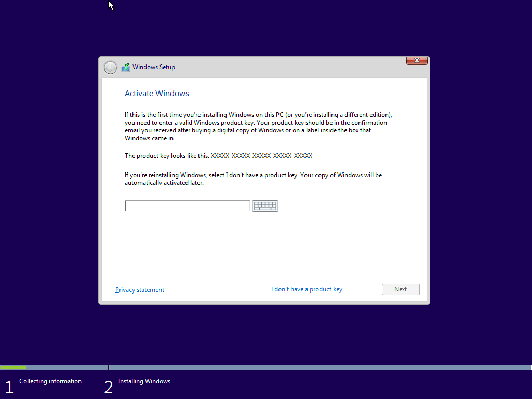Choose to skip entering a product key
This screenshot has width=532, height=399.
point(307,289)
